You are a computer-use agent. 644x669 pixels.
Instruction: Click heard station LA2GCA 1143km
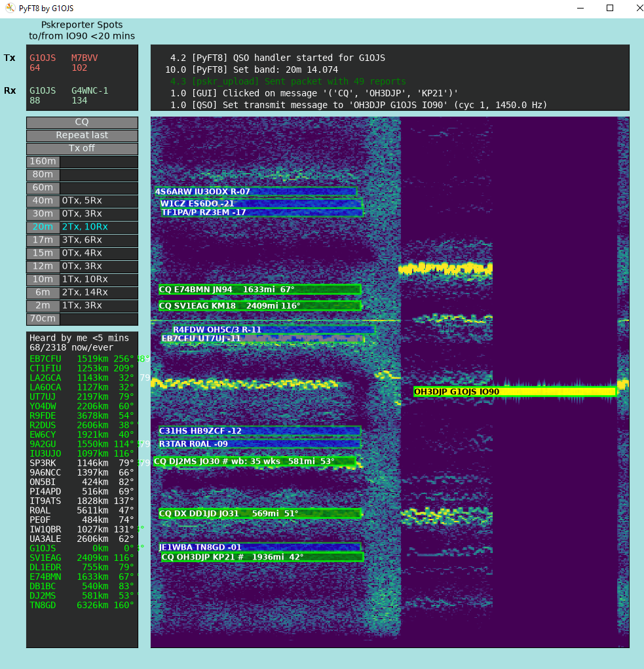pyautogui.click(x=81, y=377)
